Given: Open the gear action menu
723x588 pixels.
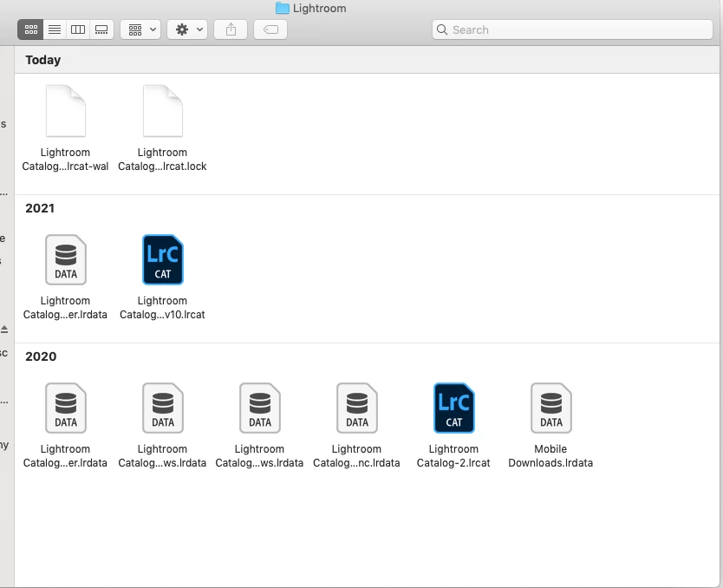Looking at the screenshot, I should click(187, 30).
